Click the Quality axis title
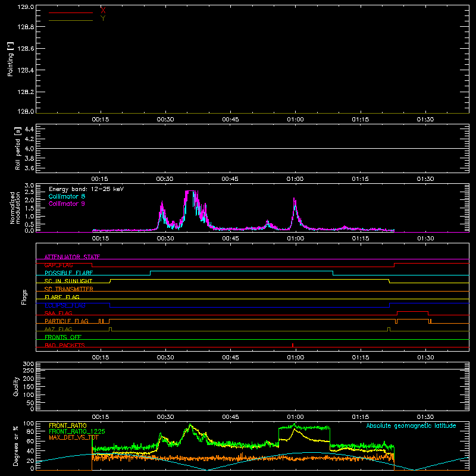The height and width of the screenshot is (476, 476). coord(16,386)
